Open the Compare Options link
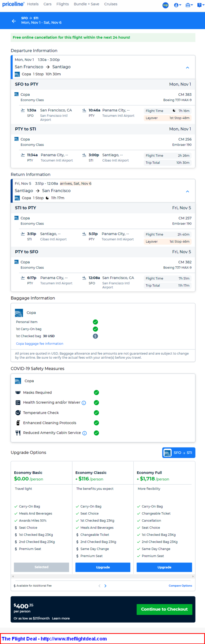 180,586
